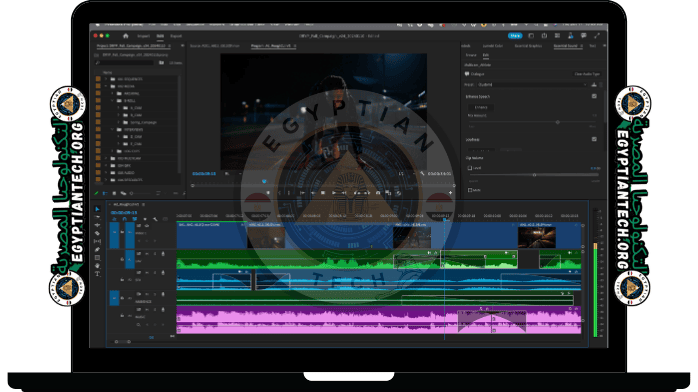This screenshot has width=698, height=392.
Task: Click Clear Audio Type button
Action: coord(587,74)
